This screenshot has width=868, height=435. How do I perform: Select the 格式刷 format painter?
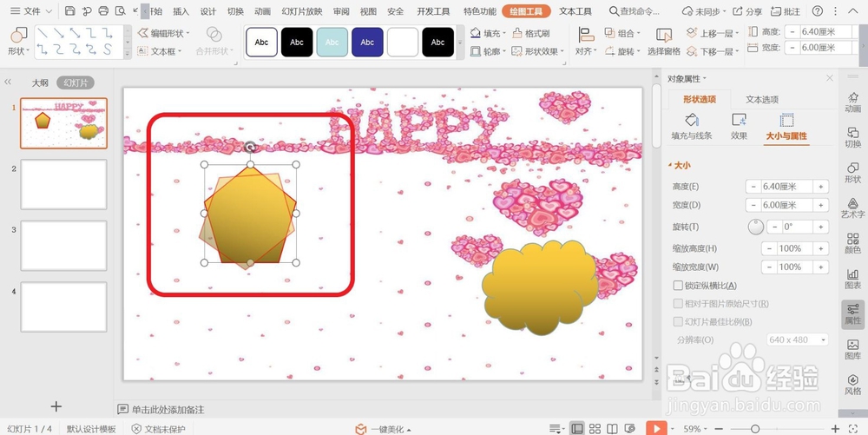click(531, 33)
